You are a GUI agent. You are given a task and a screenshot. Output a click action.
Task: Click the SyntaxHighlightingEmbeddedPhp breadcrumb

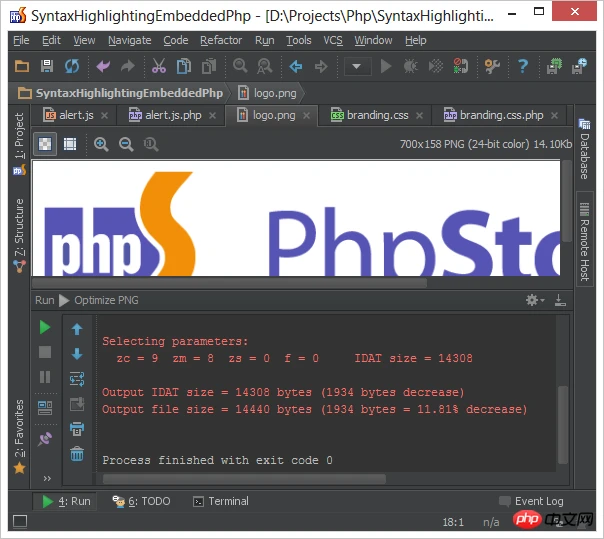pyautogui.click(x=121, y=93)
